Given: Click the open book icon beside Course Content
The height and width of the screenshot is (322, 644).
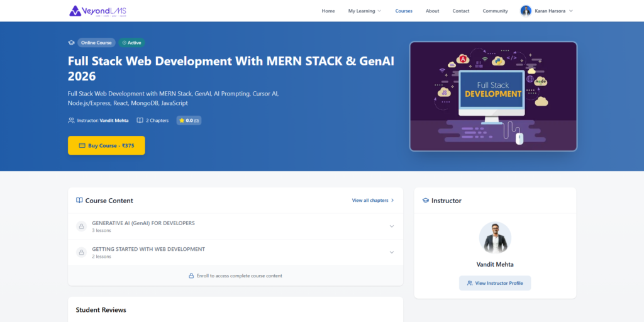Looking at the screenshot, I should coord(79,201).
